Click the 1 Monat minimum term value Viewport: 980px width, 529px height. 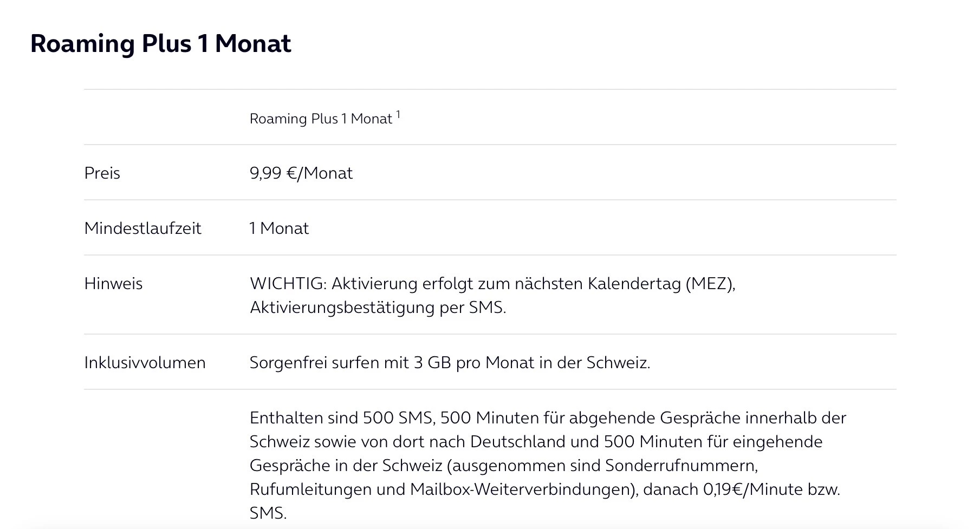[279, 228]
